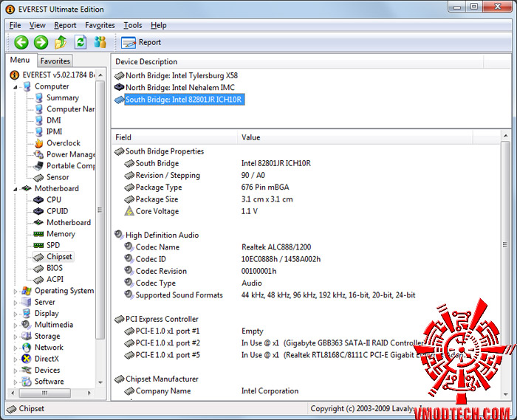Click the Field column header
Image resolution: width=517 pixels, height=420 pixels.
[174, 138]
